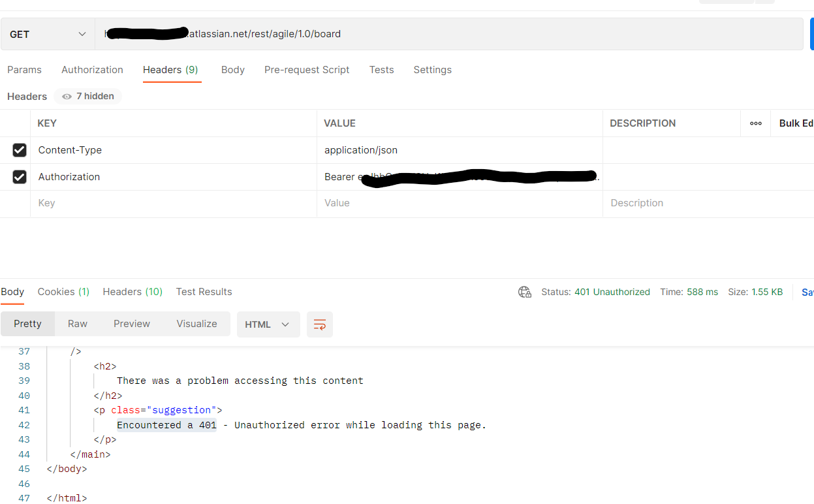Click the DESCRIPTION column header

(x=643, y=123)
